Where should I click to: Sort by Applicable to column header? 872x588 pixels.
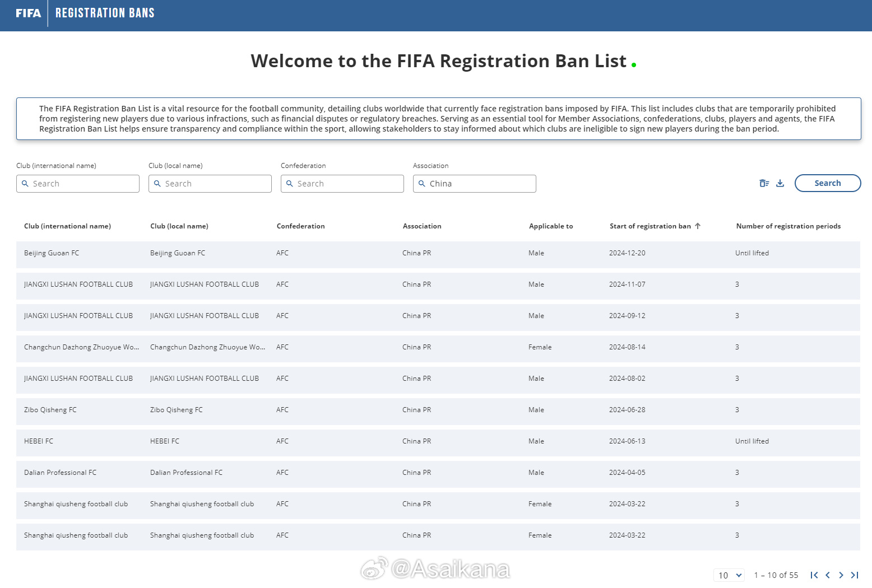[x=551, y=226]
